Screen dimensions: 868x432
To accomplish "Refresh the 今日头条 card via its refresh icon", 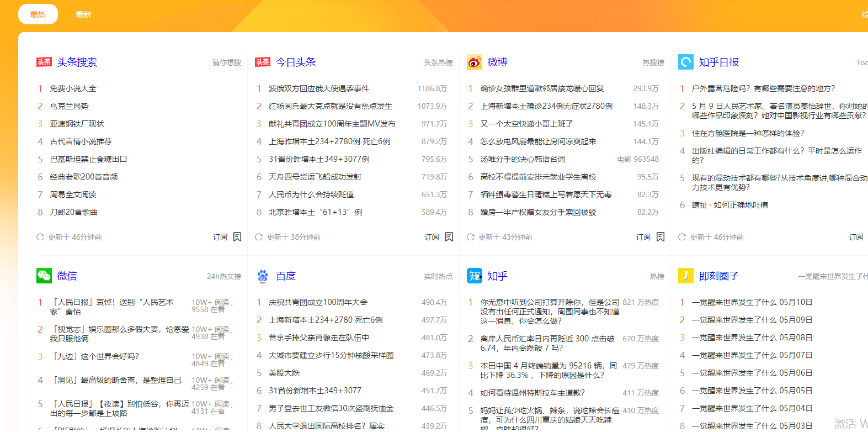I will [x=259, y=237].
